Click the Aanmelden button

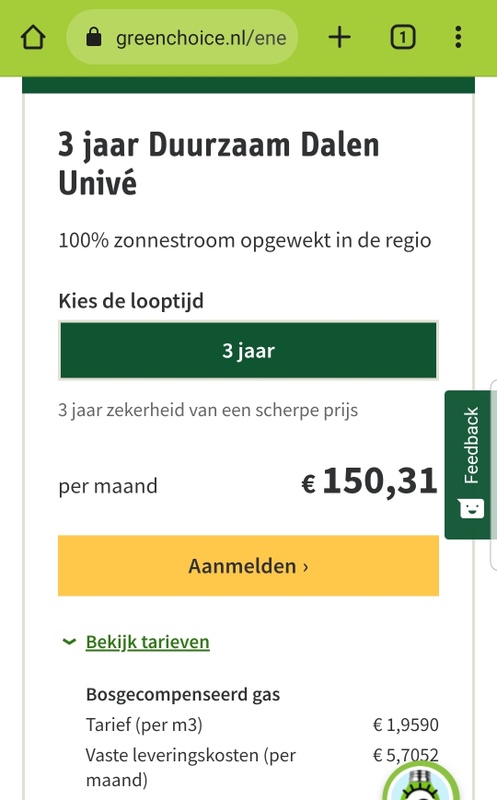click(248, 565)
